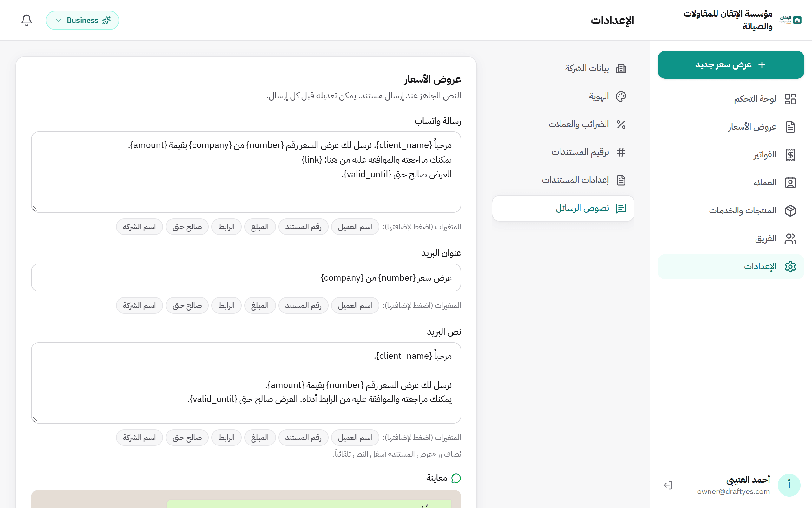812x508 pixels.
Task: Insert link variable الرابط under WhatsApp message
Action: (x=226, y=227)
